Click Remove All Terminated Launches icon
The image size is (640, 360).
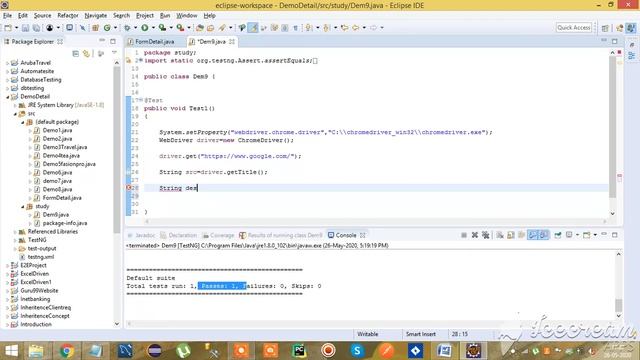pyautogui.click(x=486, y=235)
